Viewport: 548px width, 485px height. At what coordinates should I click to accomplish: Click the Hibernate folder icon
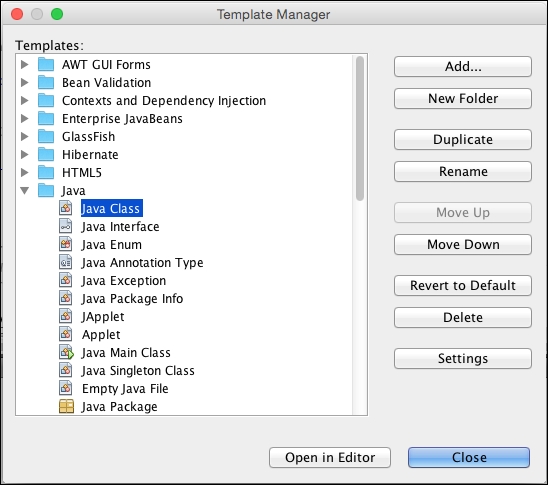[x=46, y=154]
